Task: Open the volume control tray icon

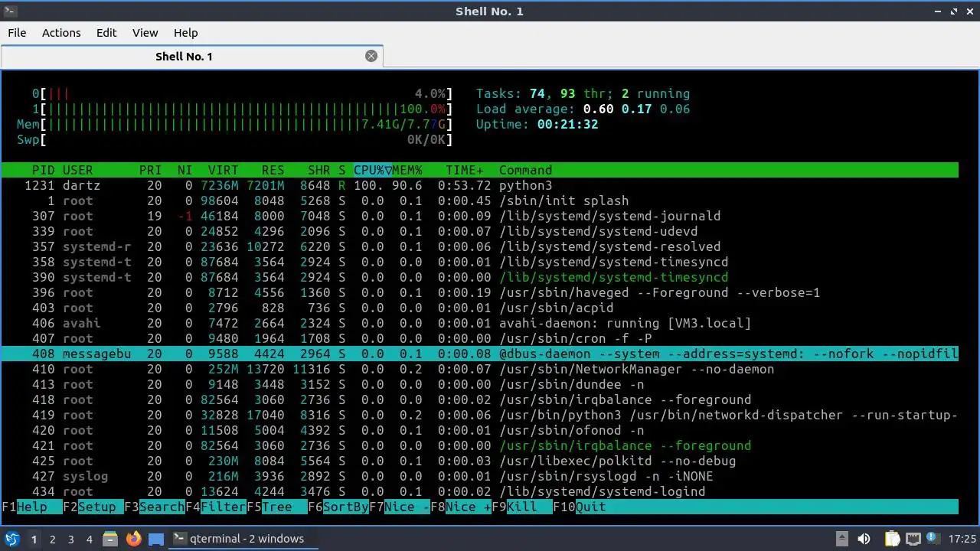Action: 864,539
